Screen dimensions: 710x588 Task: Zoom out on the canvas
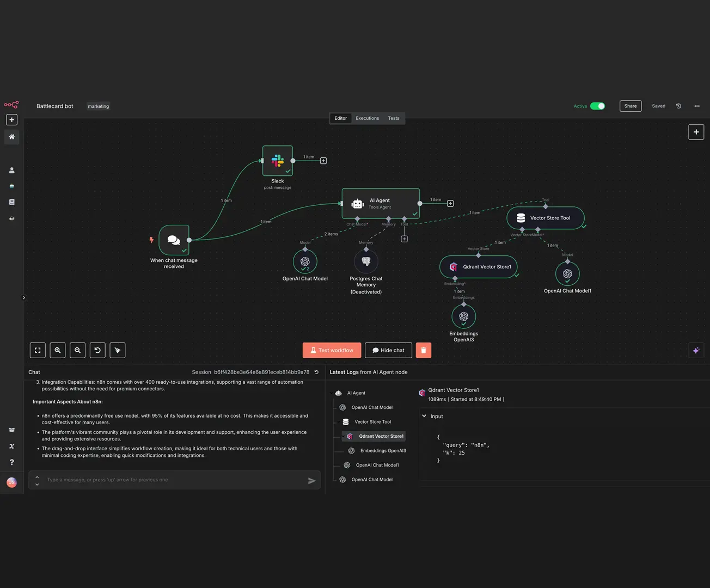click(78, 350)
